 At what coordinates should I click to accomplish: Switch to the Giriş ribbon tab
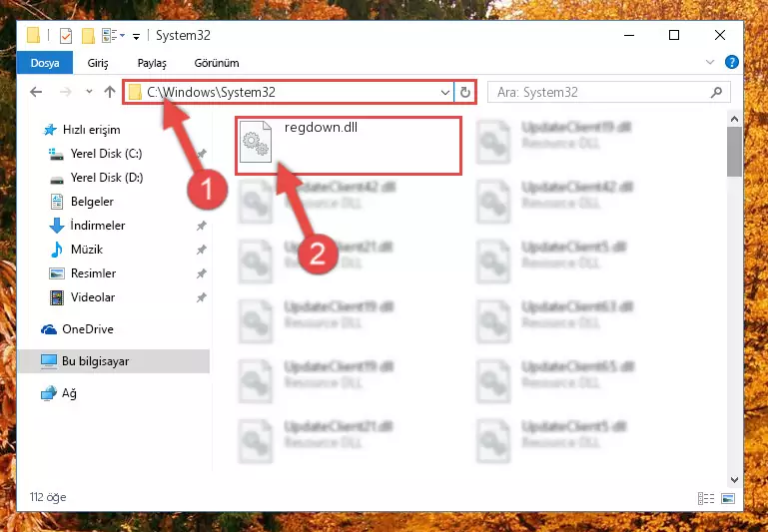point(98,63)
